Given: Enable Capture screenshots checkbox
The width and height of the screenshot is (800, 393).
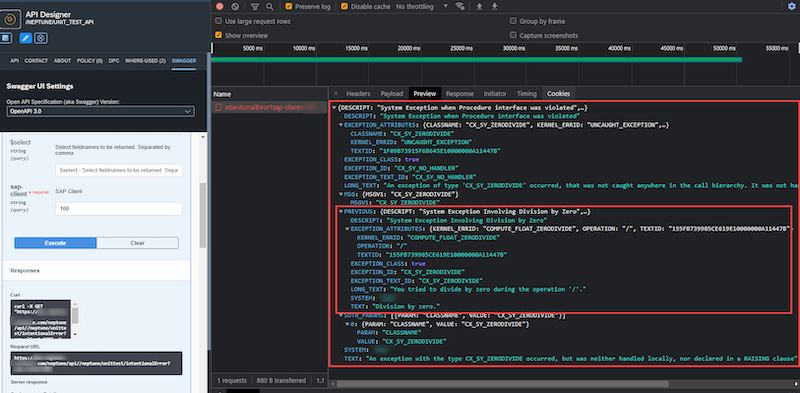Looking at the screenshot, I should (513, 35).
